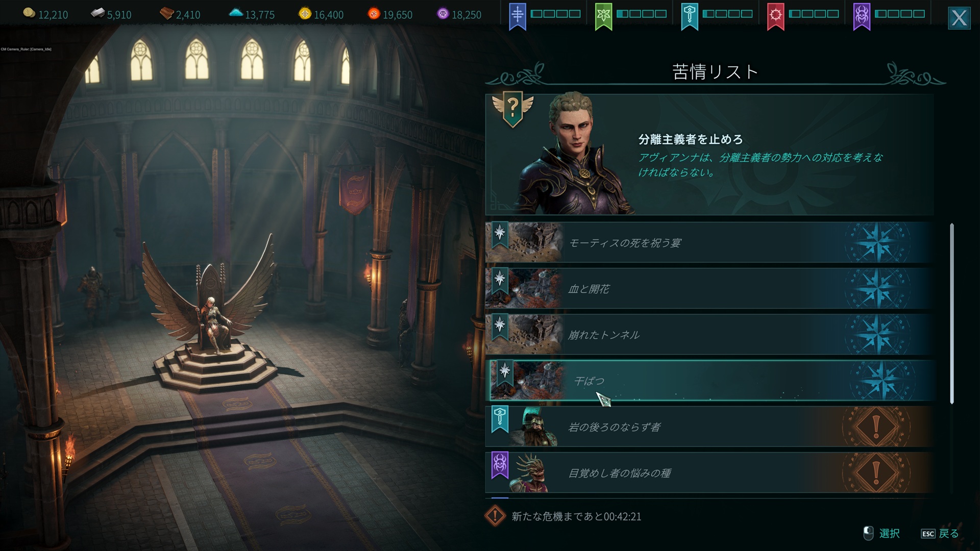Click the compass star on 血と開花
Image resolution: width=980 pixels, height=551 pixels.
878,289
